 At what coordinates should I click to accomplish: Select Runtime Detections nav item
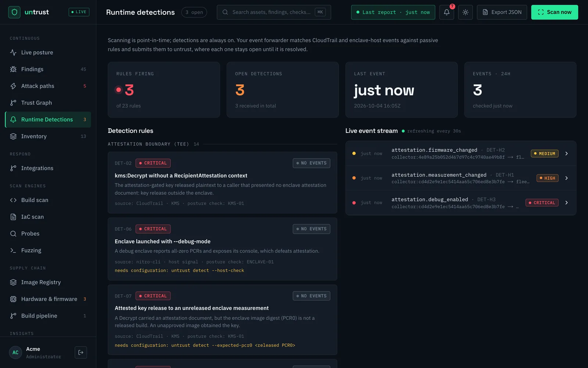tap(48, 120)
